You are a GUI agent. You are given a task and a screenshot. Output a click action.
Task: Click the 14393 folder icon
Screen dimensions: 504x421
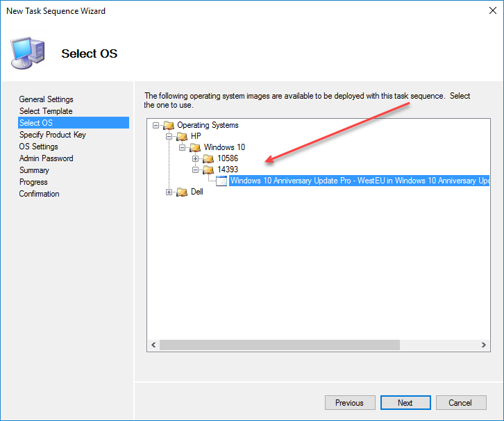point(208,170)
